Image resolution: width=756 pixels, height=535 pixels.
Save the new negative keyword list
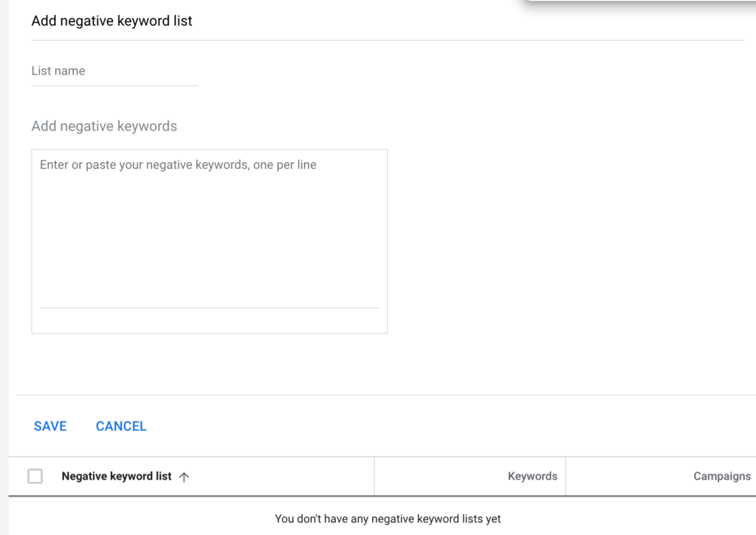pyautogui.click(x=49, y=426)
